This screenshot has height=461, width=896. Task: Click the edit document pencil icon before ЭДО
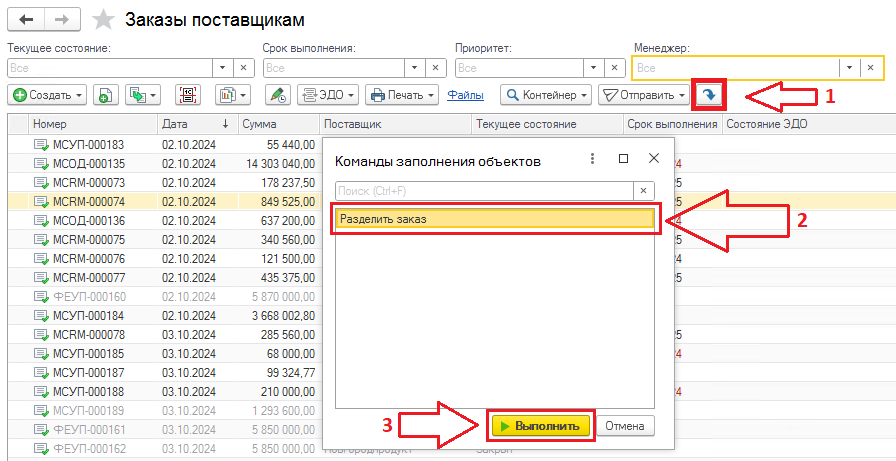tap(277, 95)
